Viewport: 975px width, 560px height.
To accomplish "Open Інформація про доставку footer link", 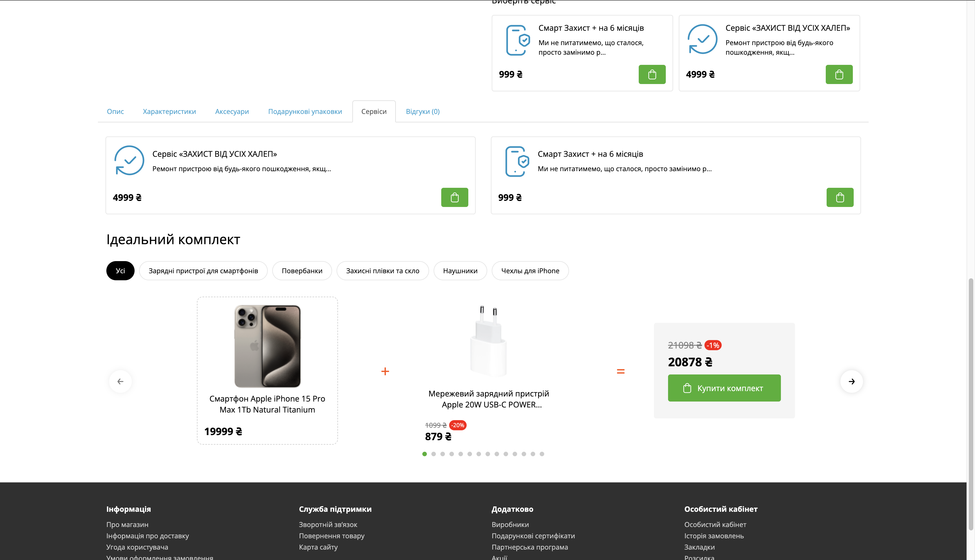I will (x=147, y=535).
